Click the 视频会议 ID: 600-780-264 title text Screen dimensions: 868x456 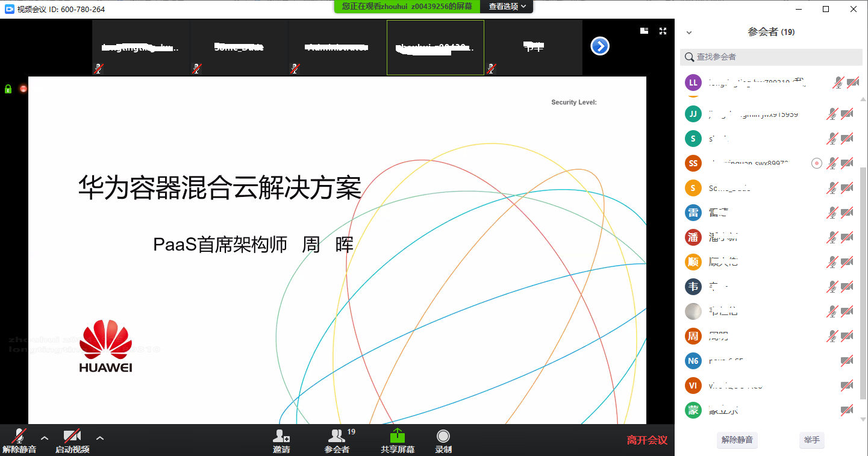coord(61,9)
